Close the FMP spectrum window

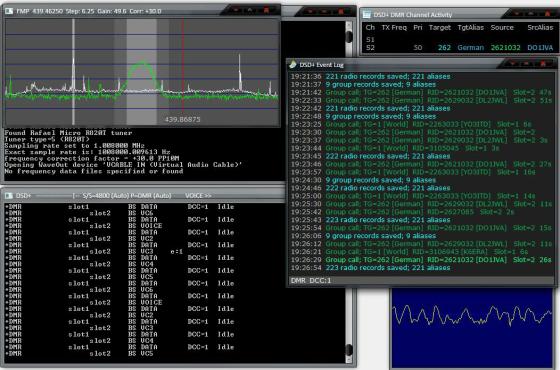point(266,10)
